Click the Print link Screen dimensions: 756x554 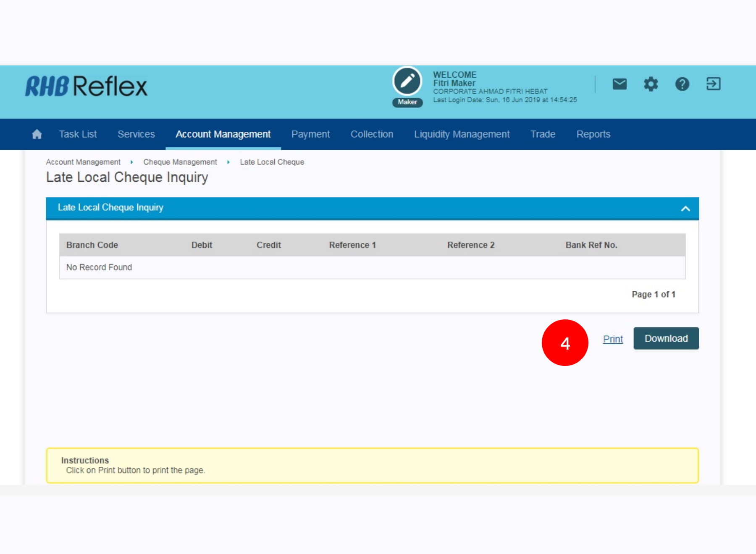pyautogui.click(x=613, y=339)
